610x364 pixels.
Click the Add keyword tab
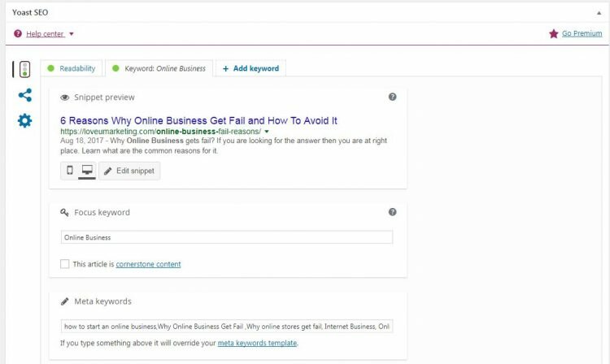(251, 68)
